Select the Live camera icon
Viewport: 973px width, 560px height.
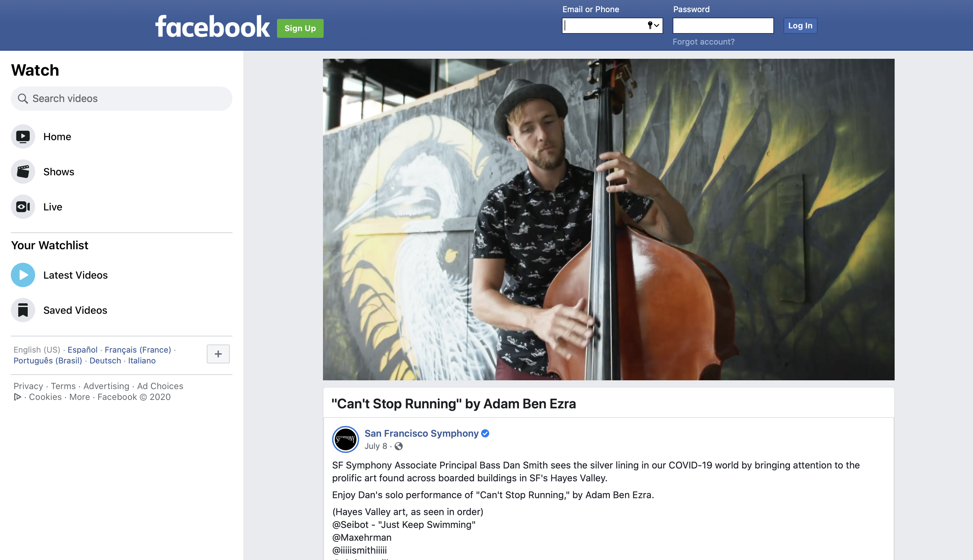23,207
